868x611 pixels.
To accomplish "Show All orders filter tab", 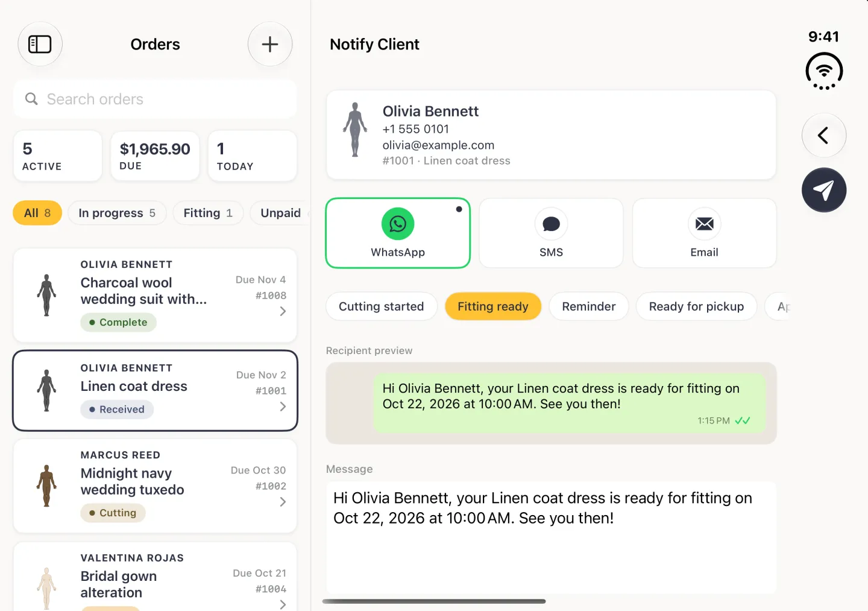I will click(37, 213).
